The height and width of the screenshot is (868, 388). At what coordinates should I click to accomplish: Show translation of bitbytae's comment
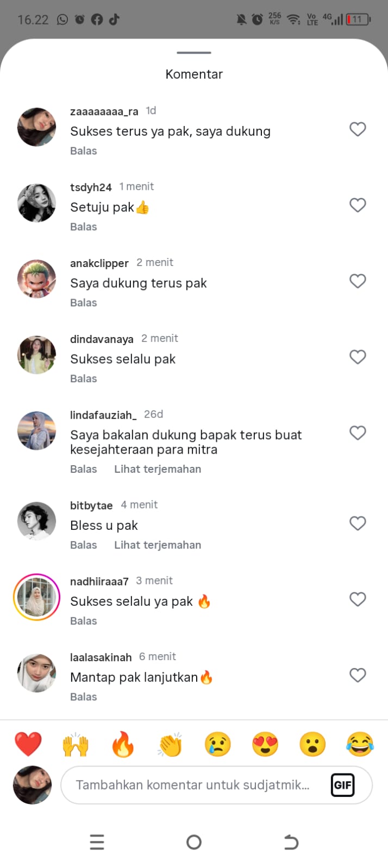(x=158, y=545)
